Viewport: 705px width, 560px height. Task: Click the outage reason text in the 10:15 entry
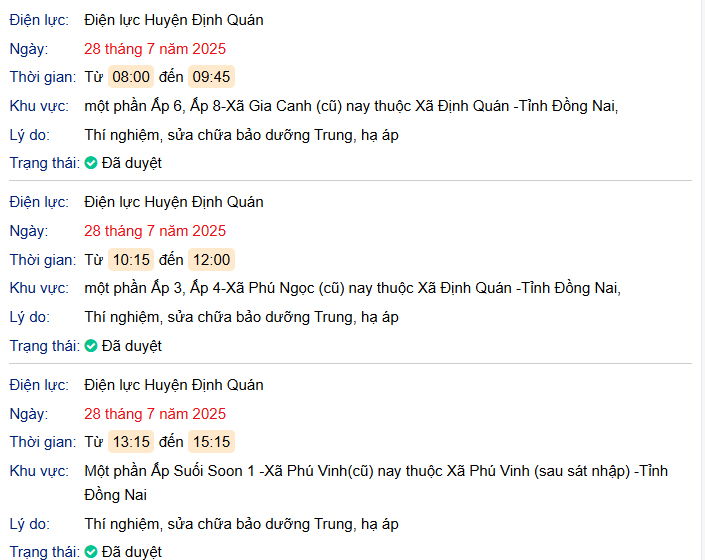[241, 317]
